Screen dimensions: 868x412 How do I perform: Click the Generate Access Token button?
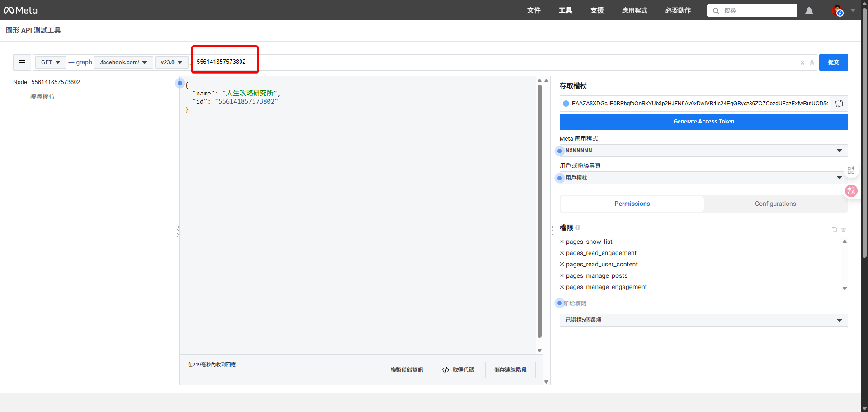703,121
